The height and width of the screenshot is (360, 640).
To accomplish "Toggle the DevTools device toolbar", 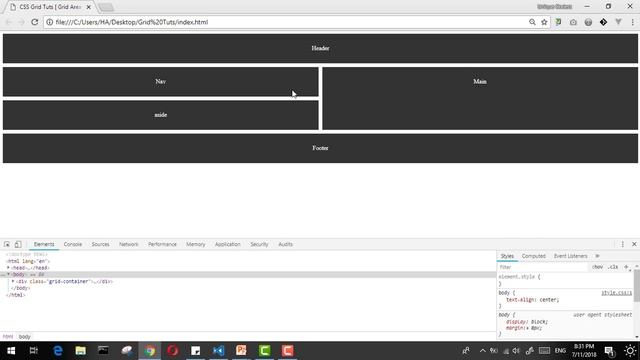I will (18, 244).
